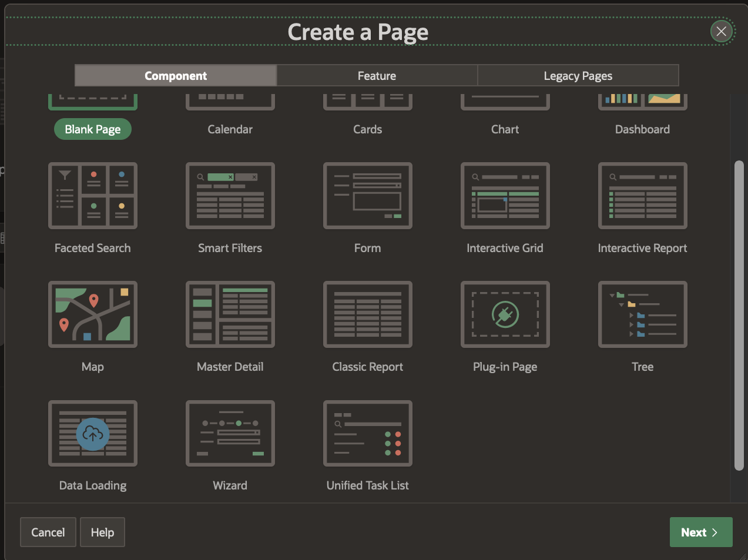Select the Data Loading icon
The image size is (748, 560).
pyautogui.click(x=93, y=434)
